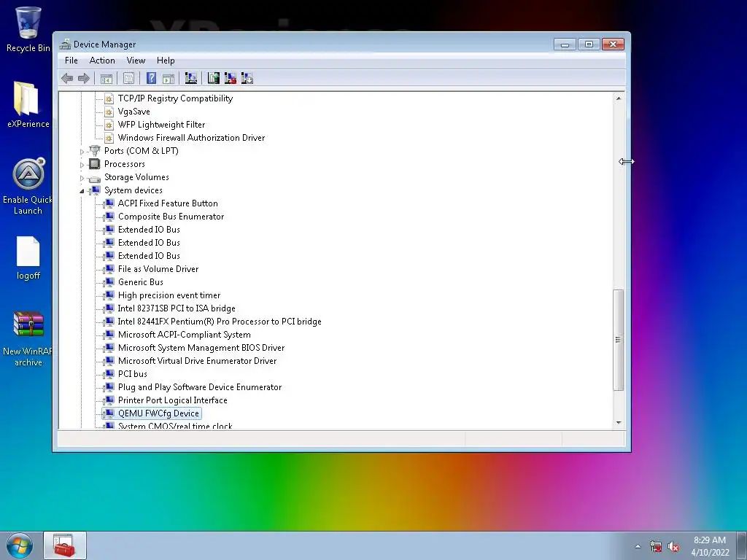Toggle Show/Hide Console Tree toolbar icon
Image resolution: width=747 pixels, height=560 pixels.
point(107,78)
